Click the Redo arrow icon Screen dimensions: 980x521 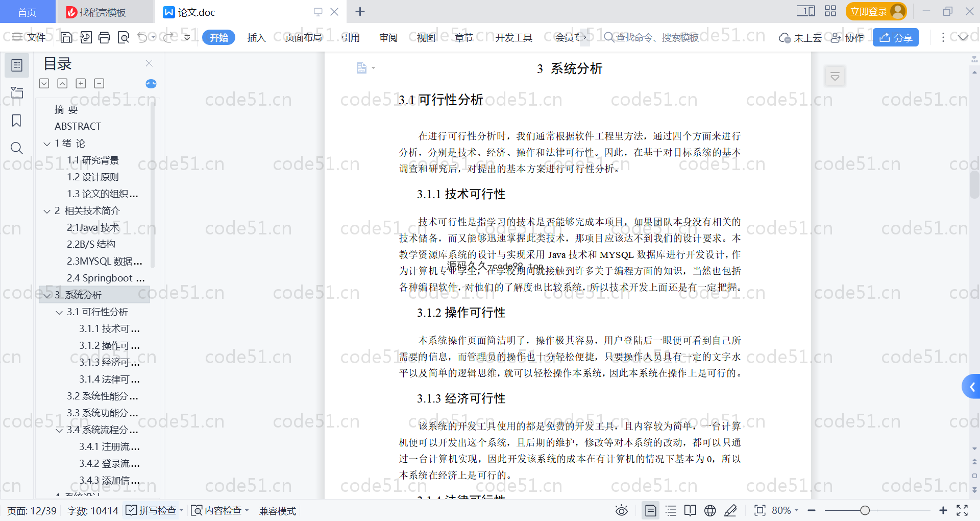168,37
